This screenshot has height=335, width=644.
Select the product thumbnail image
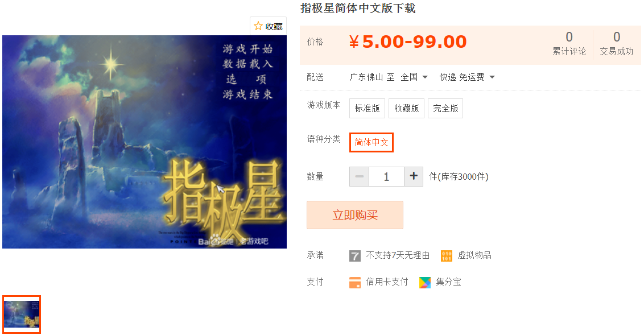click(22, 314)
